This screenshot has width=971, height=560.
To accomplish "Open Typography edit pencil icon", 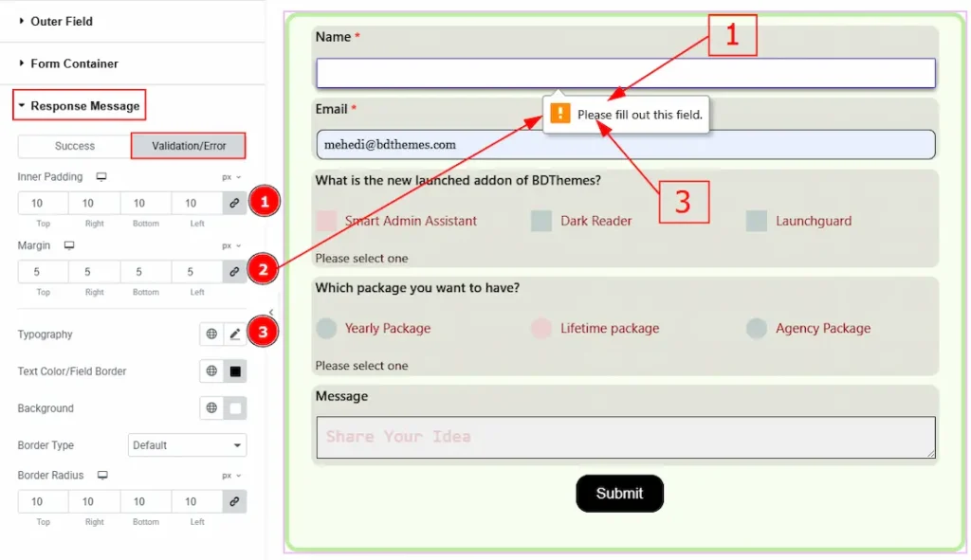I will tap(235, 334).
